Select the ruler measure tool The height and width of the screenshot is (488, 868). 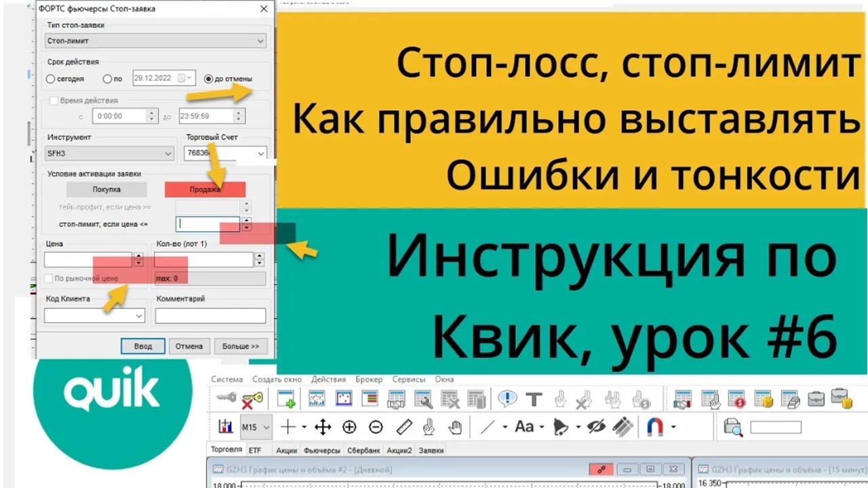pyautogui.click(x=403, y=427)
